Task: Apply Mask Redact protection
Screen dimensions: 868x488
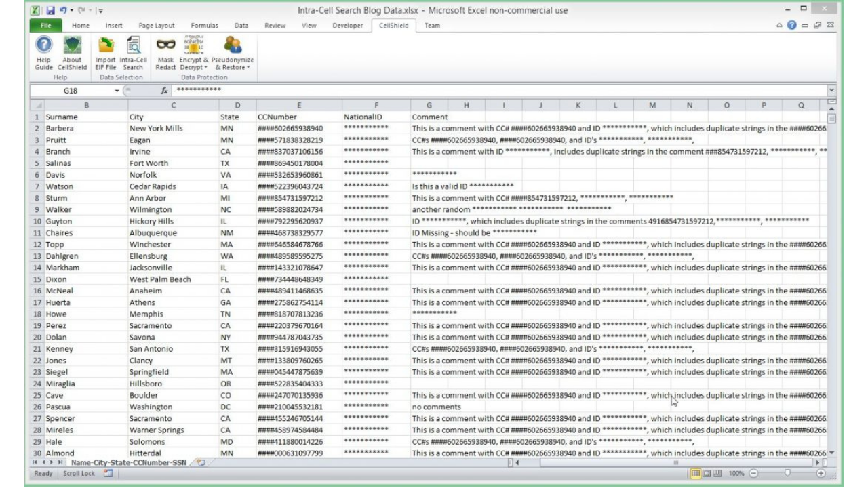Action: (x=165, y=54)
